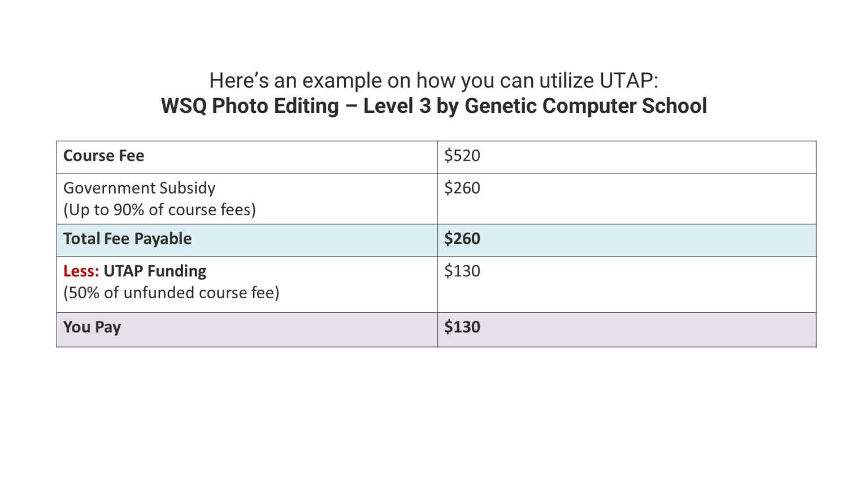Image resolution: width=868 pixels, height=488 pixels.
Task: Select '(Up to 90% of course fees)' note
Action: (159, 210)
